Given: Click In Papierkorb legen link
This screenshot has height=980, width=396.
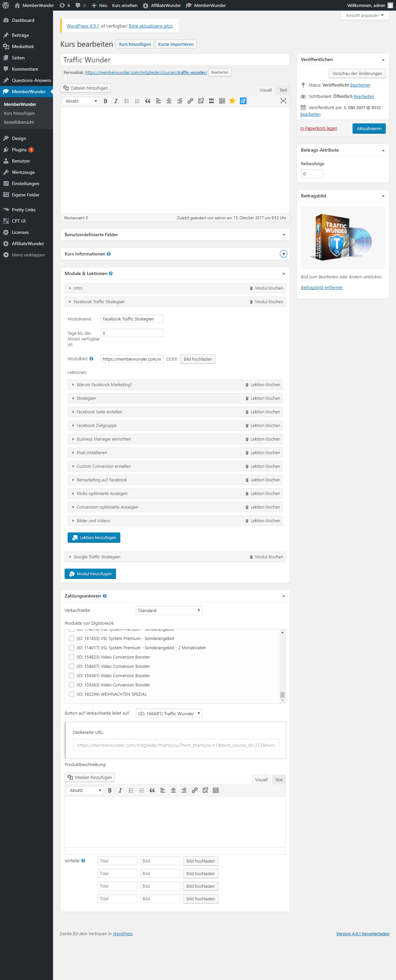Looking at the screenshot, I should (x=318, y=128).
